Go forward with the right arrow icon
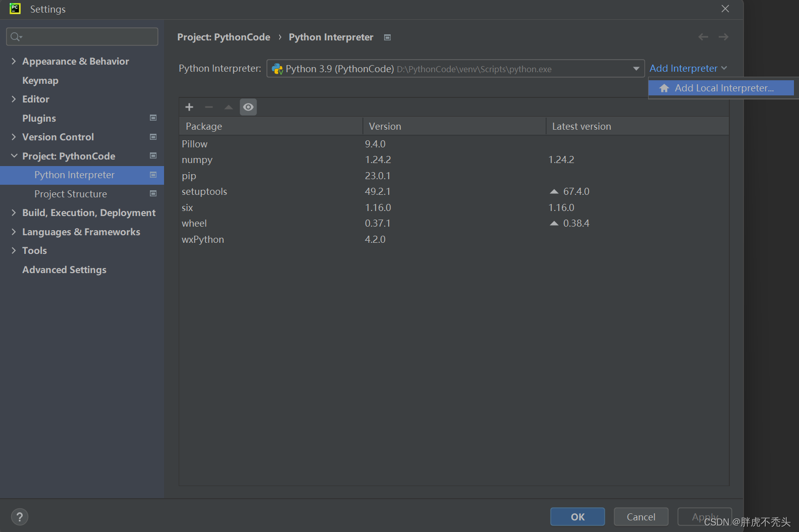799x532 pixels. (x=723, y=37)
